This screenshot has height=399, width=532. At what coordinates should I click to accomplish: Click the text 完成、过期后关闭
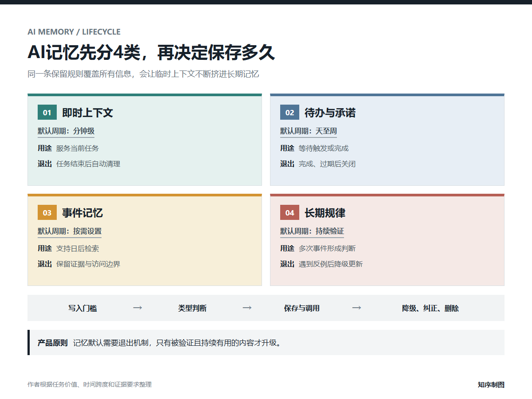(x=327, y=164)
